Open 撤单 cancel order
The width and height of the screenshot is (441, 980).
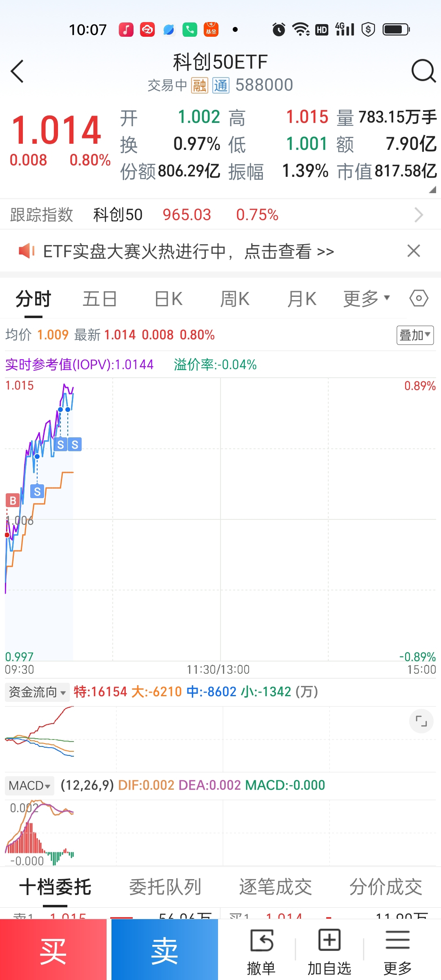261,952
